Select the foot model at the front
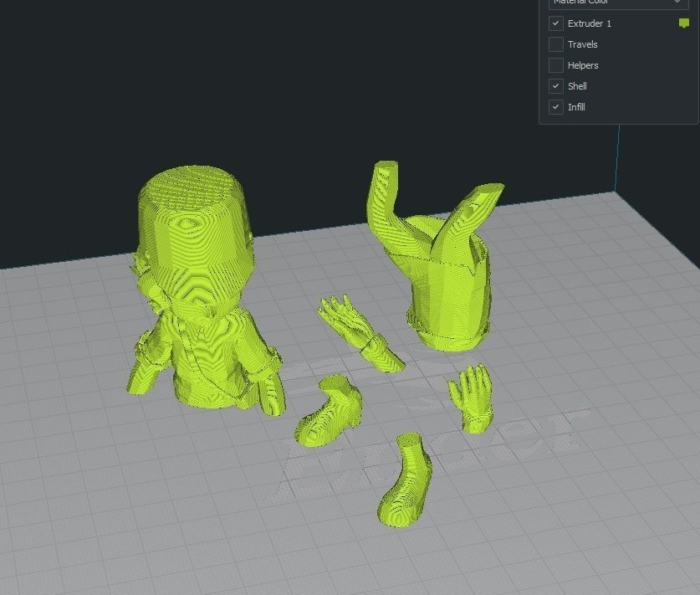Screen dimensions: 700x595 point(406,480)
